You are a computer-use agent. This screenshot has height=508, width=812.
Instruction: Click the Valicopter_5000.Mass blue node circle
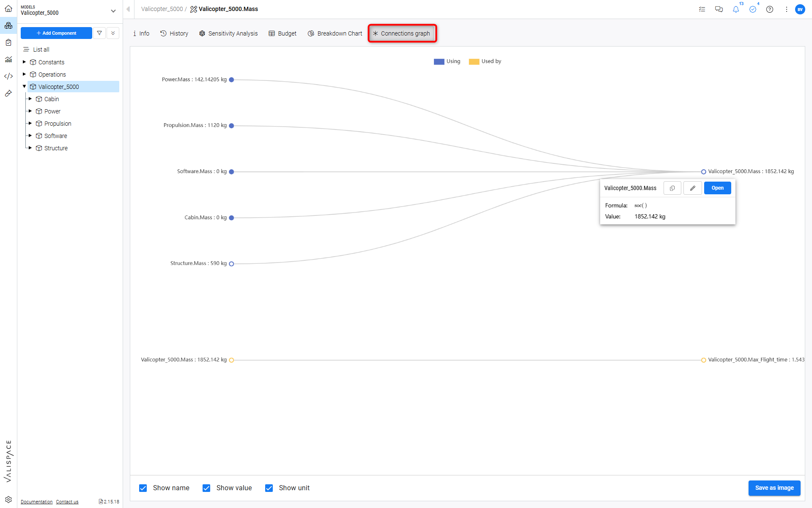pyautogui.click(x=704, y=172)
